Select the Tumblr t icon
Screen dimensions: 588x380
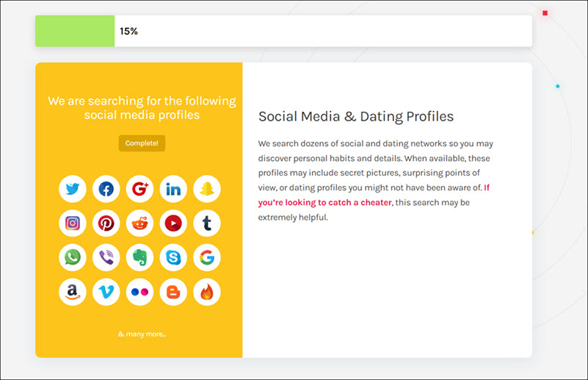point(206,223)
